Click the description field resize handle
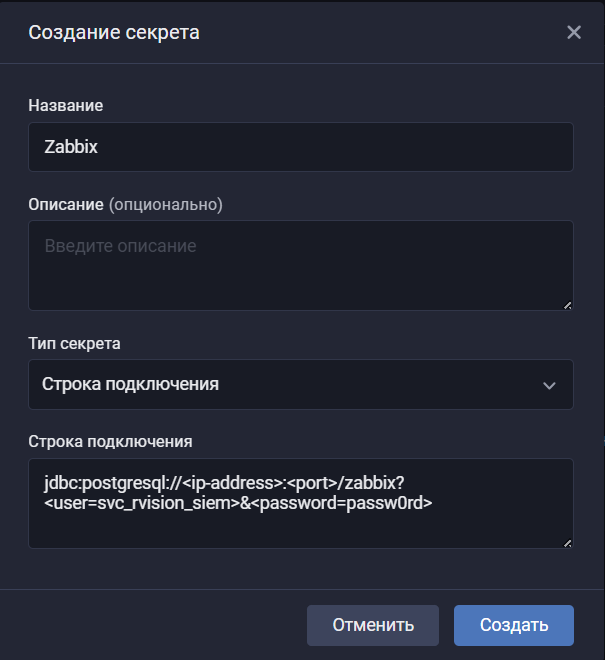605x660 pixels. [x=568, y=305]
